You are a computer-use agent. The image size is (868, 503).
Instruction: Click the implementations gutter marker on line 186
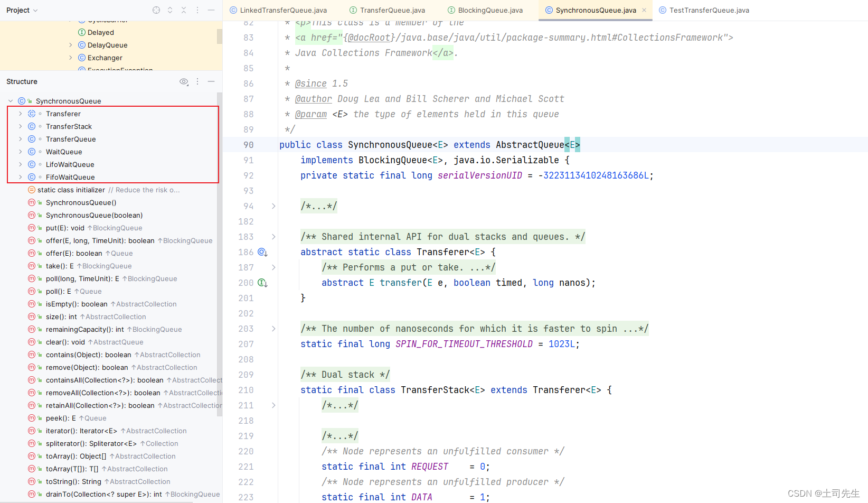point(262,252)
